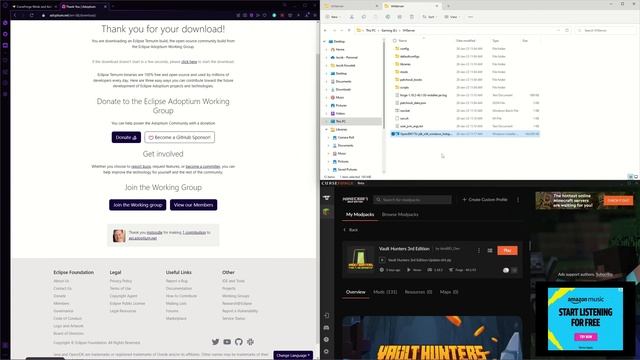Open the Twitter icon in the Adoptium footer
The width and height of the screenshot is (640, 360).
(x=216, y=342)
